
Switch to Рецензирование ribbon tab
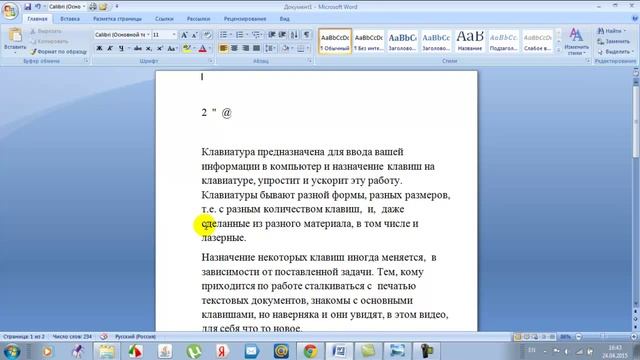[245, 19]
